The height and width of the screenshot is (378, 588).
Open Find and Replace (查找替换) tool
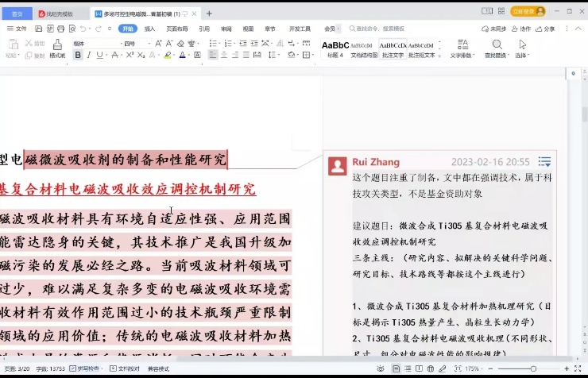[496, 48]
